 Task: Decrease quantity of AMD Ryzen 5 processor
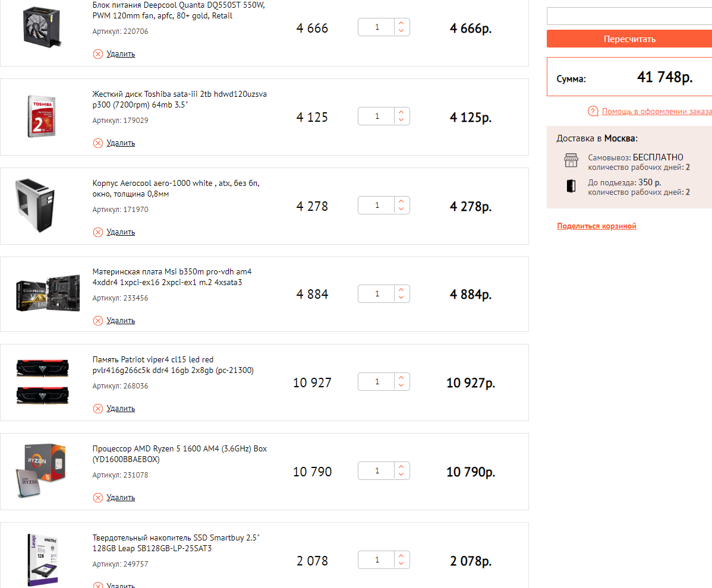point(402,475)
